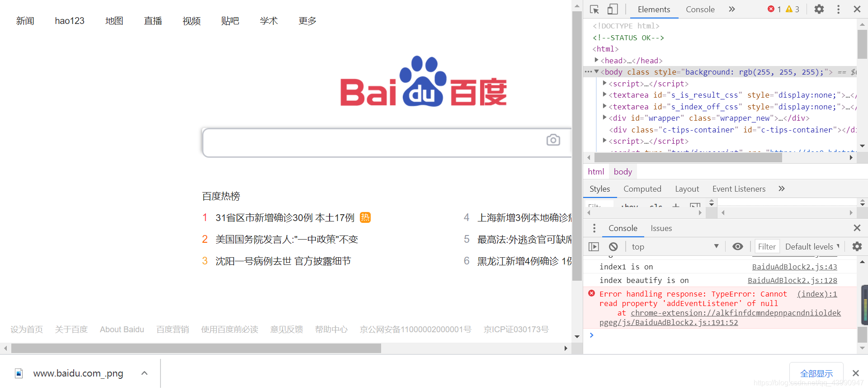Click the camera image search icon
The height and width of the screenshot is (391, 868).
pyautogui.click(x=553, y=140)
